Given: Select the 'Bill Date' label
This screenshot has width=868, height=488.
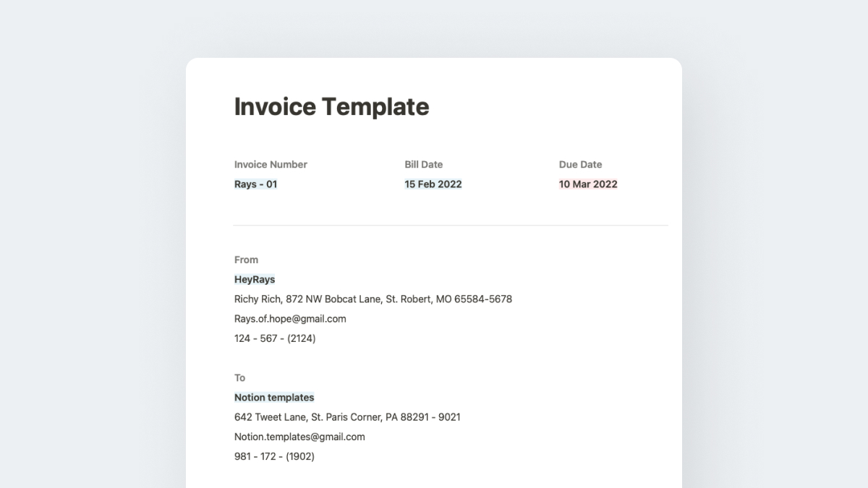Looking at the screenshot, I should [424, 165].
